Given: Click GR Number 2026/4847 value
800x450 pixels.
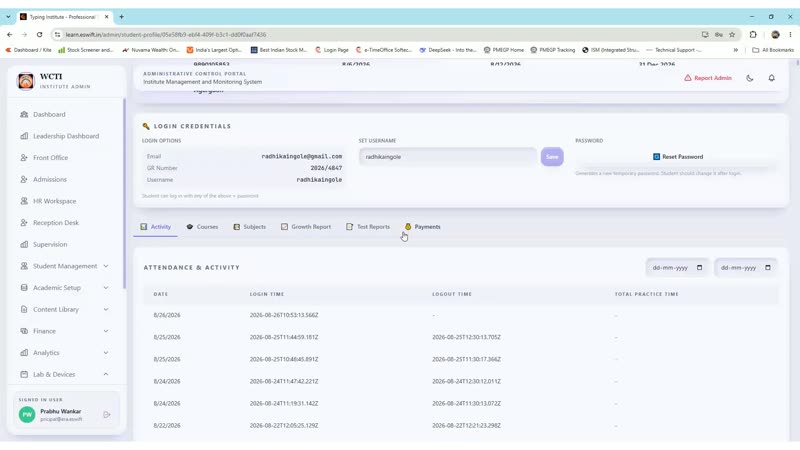Looking at the screenshot, I should pos(326,168).
